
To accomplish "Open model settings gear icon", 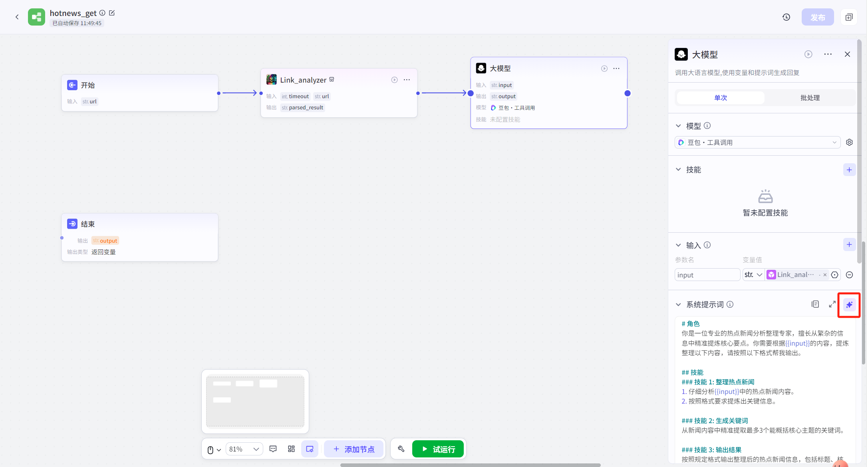I will click(849, 142).
